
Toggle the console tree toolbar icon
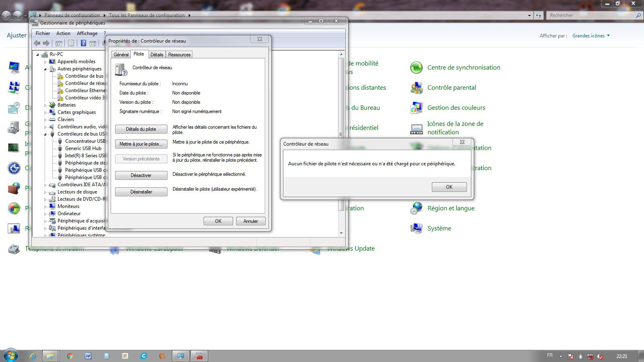pyautogui.click(x=59, y=43)
